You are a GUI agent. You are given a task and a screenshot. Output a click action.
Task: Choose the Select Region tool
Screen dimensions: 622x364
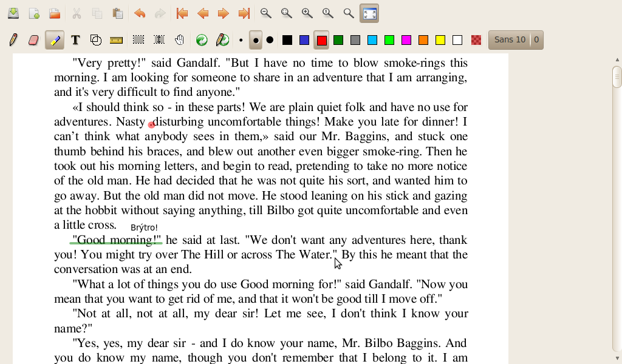[x=138, y=40]
